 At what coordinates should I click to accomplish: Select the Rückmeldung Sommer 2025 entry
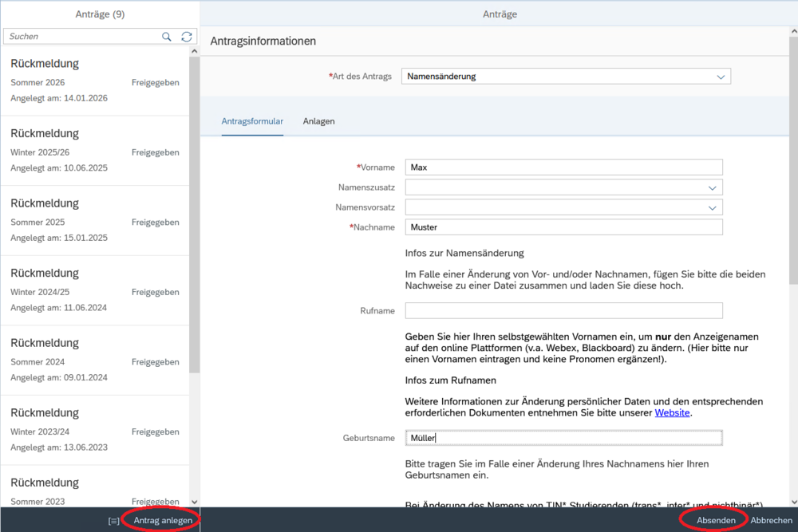95,221
